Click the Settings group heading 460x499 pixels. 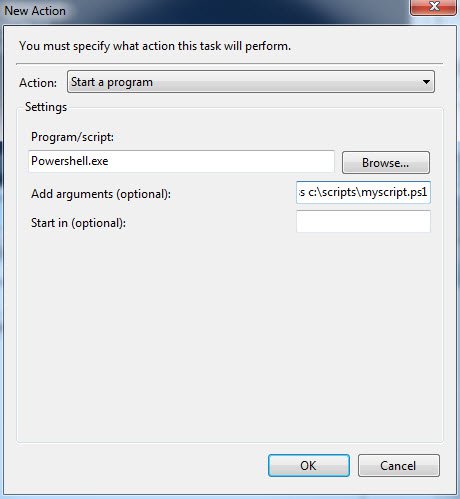click(x=46, y=107)
